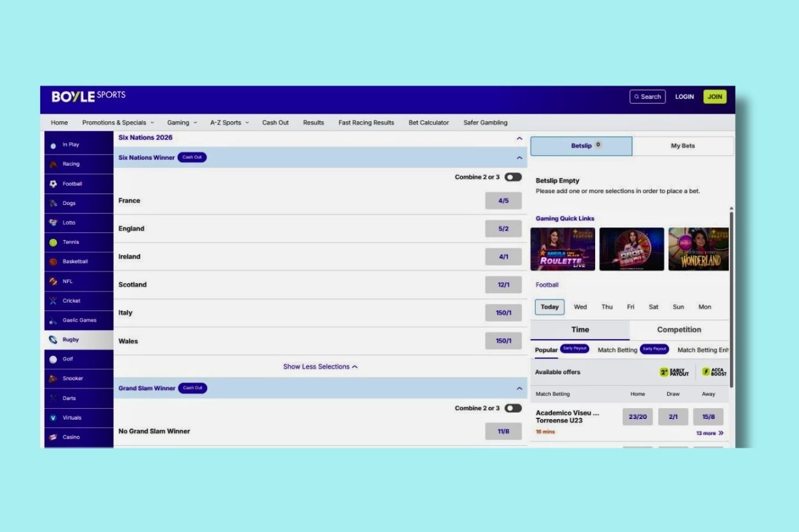
Task: Click the BoyleSports logo
Action: [88, 96]
